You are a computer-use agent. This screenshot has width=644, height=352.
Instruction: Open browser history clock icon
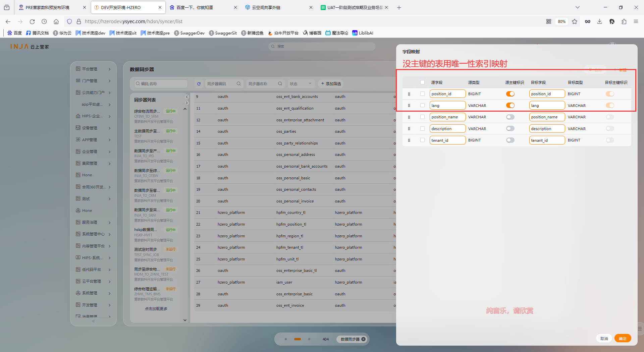coord(44,21)
